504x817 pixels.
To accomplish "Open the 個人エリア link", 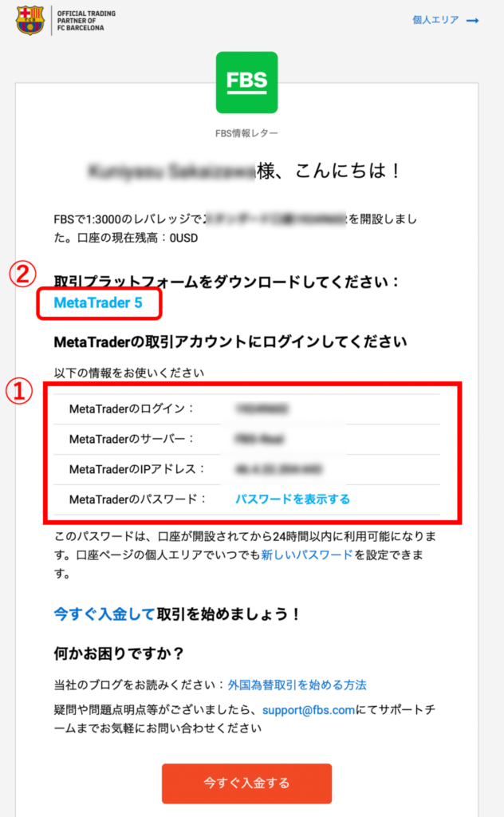I will coord(435,20).
